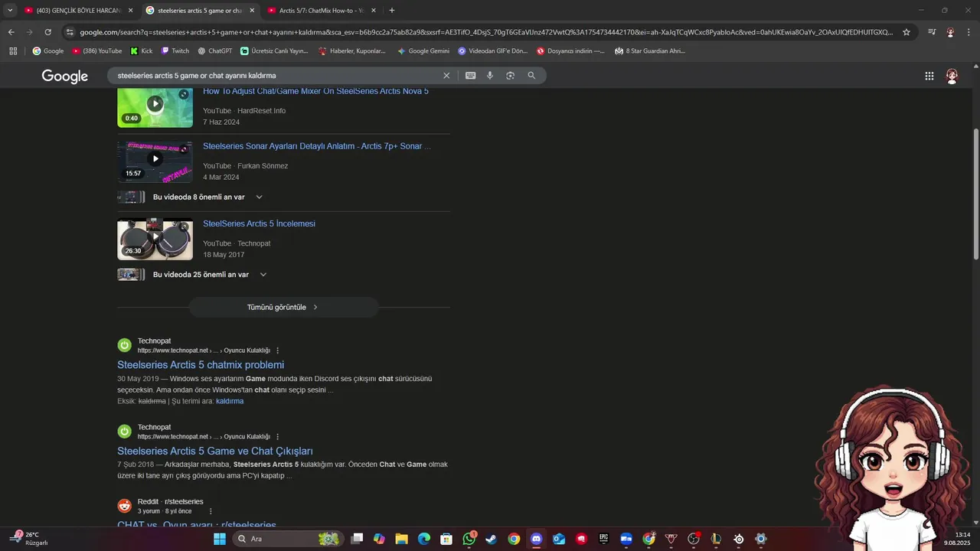The height and width of the screenshot is (551, 980).
Task: Open SteelSeries GG from the taskbar
Action: click(739, 539)
